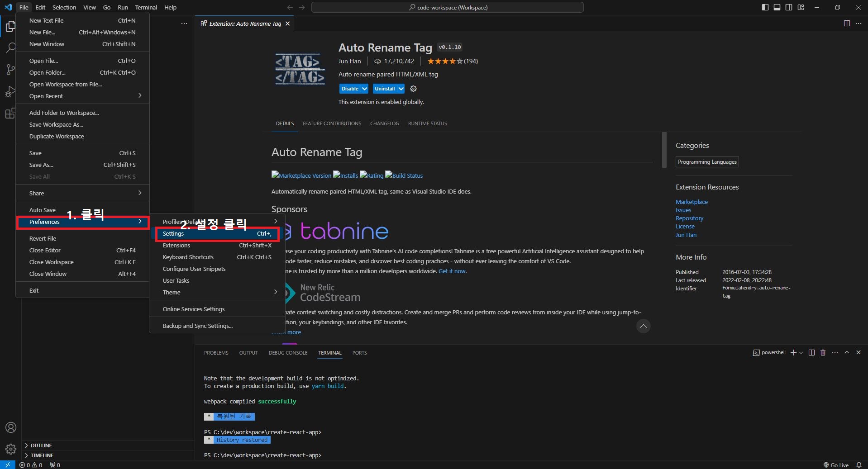This screenshot has height=469, width=868.
Task: Open notifications bell in status bar
Action: coord(858,465)
